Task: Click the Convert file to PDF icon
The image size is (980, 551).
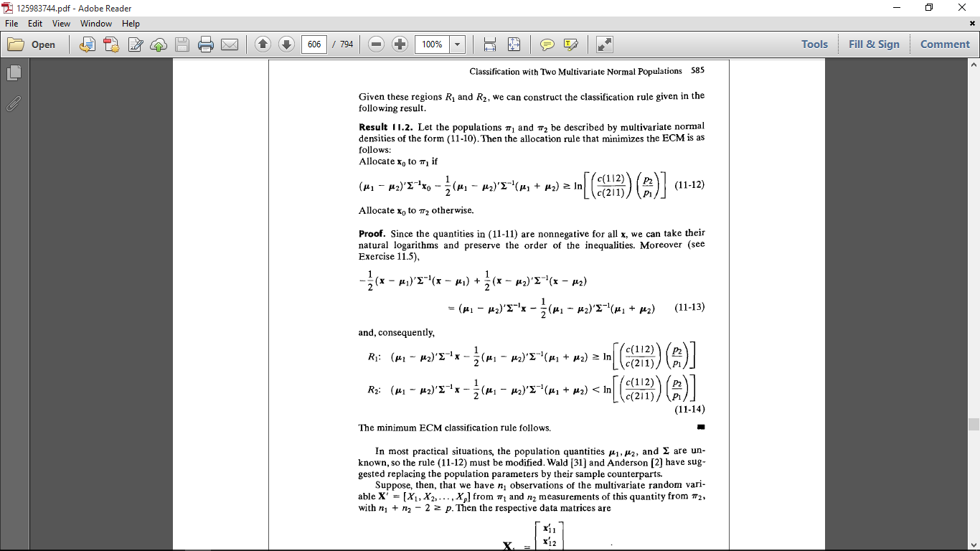Action: (x=88, y=44)
